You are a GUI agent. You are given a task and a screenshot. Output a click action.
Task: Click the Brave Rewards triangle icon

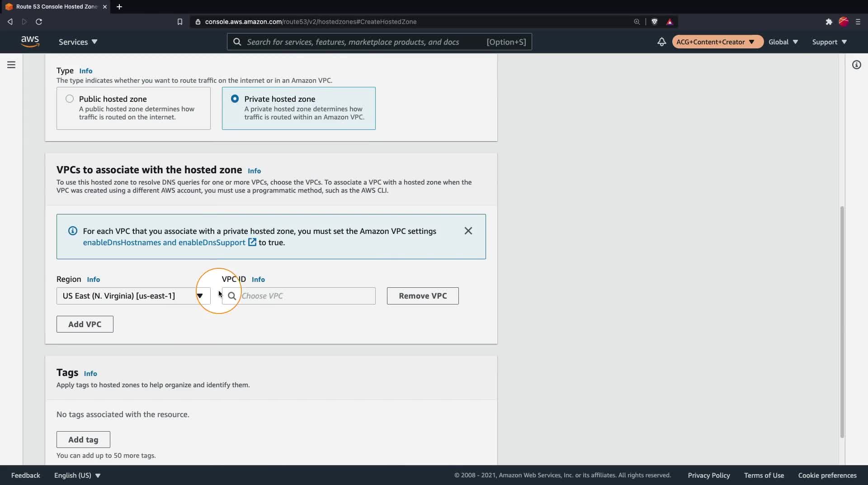[670, 22]
